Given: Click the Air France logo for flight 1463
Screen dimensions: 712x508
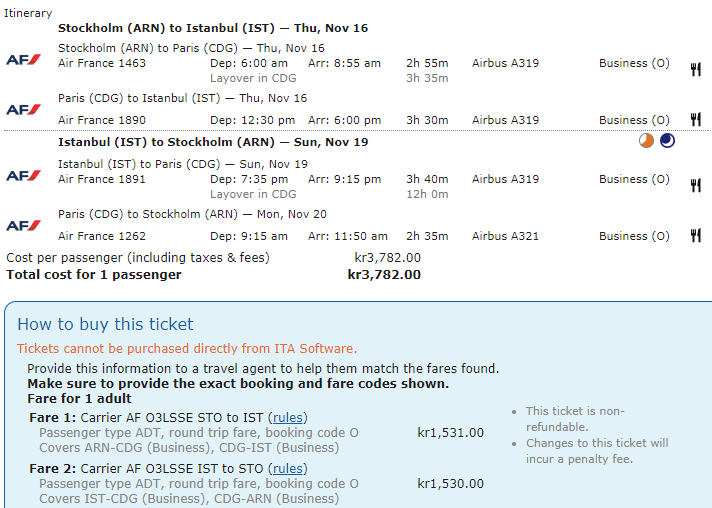Looking at the screenshot, I should click(x=23, y=60).
